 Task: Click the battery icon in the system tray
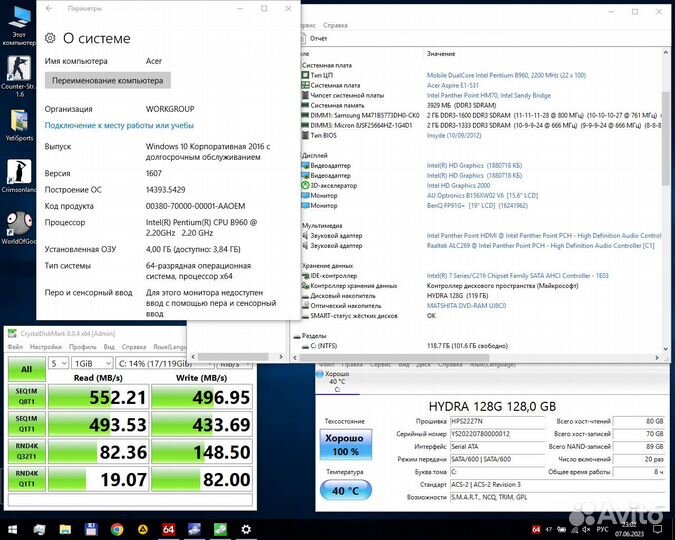[x=561, y=529]
